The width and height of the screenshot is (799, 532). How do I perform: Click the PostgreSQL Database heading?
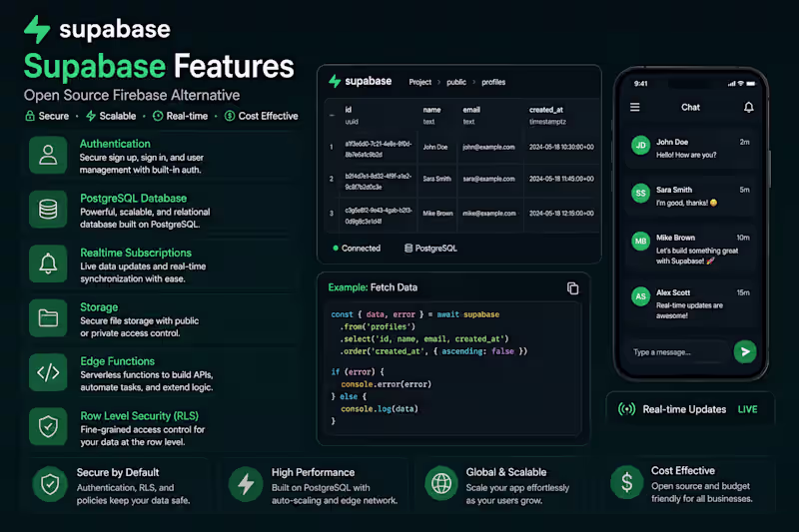(134, 198)
